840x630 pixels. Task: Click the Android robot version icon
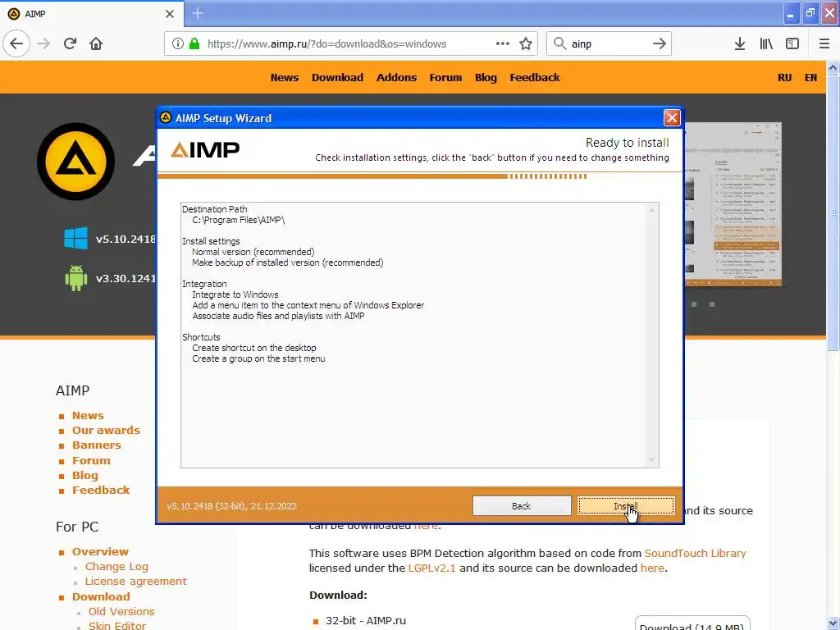pyautogui.click(x=76, y=278)
